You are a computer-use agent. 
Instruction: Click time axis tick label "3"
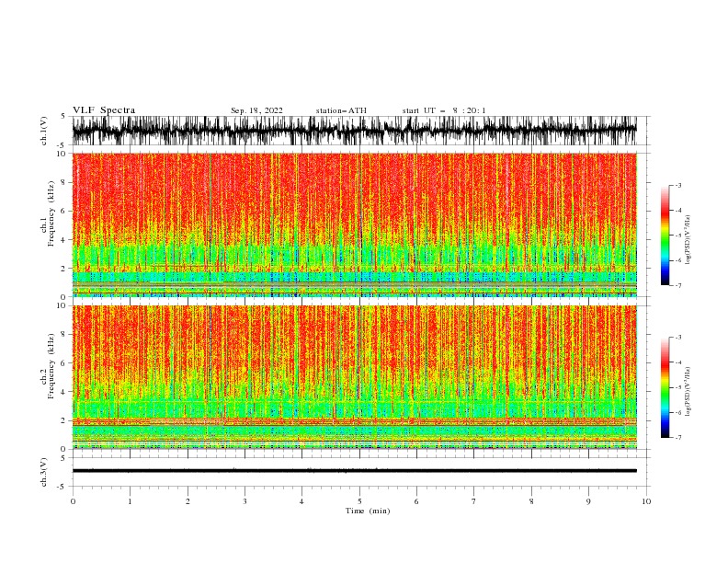click(245, 501)
